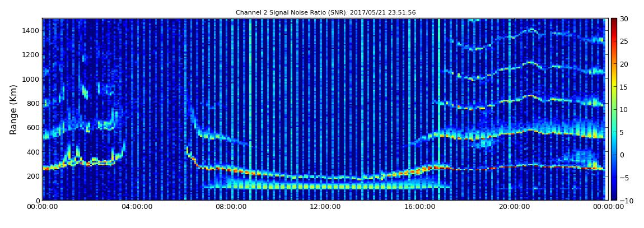
Task: Click the 200 range axis tick label
Action: (33, 176)
